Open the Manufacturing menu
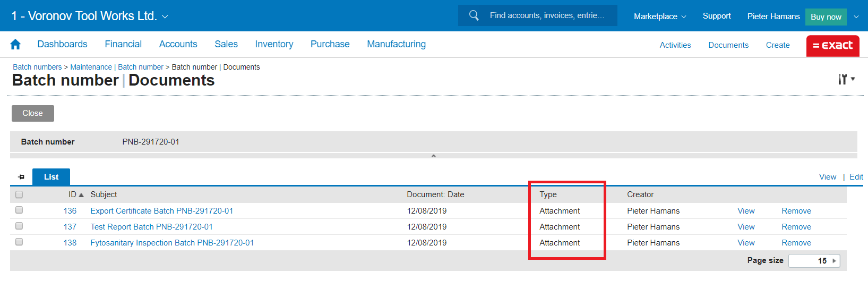The height and width of the screenshot is (288, 868). [396, 44]
